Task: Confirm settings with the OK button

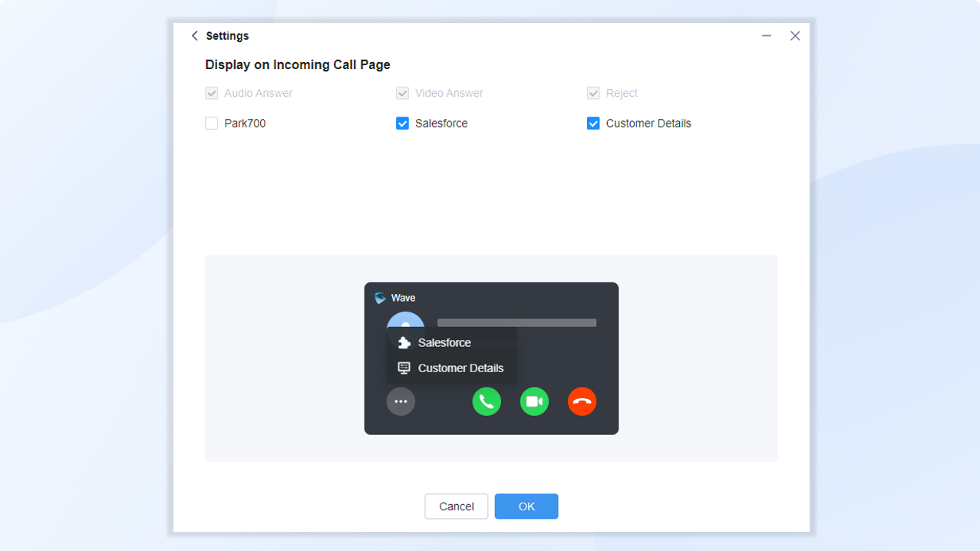Action: click(526, 506)
